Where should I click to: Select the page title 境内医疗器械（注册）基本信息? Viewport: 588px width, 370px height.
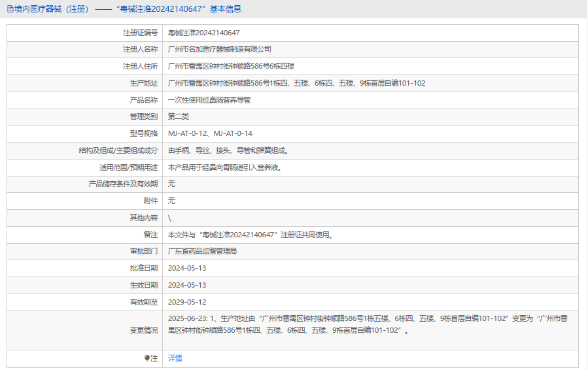point(128,9)
